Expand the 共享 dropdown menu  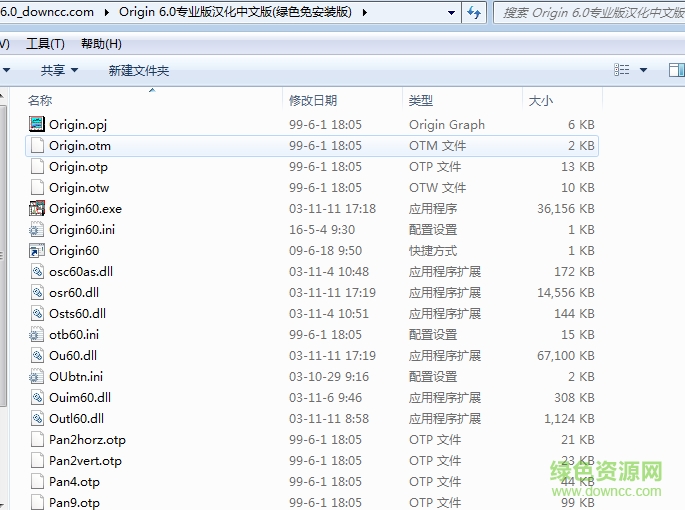[75, 70]
